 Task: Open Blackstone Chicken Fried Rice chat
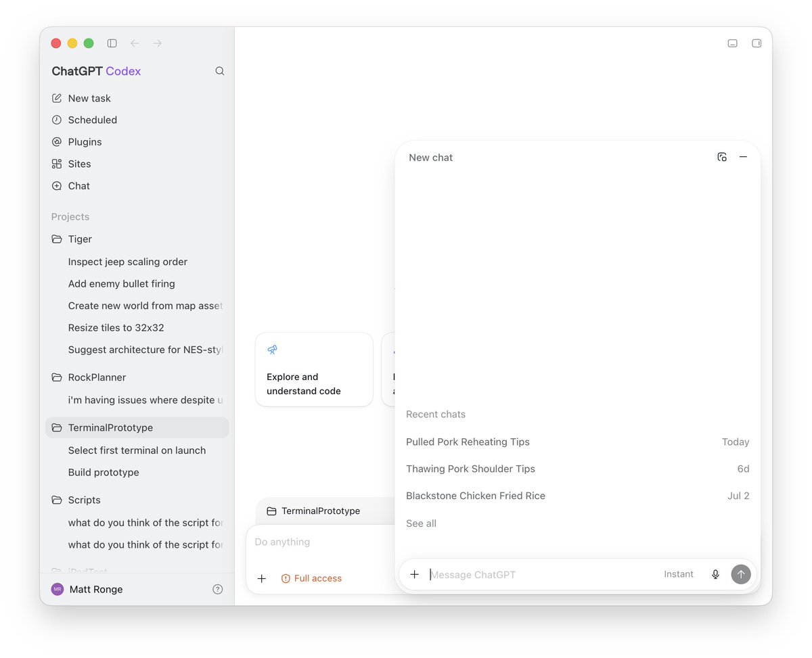577,496
